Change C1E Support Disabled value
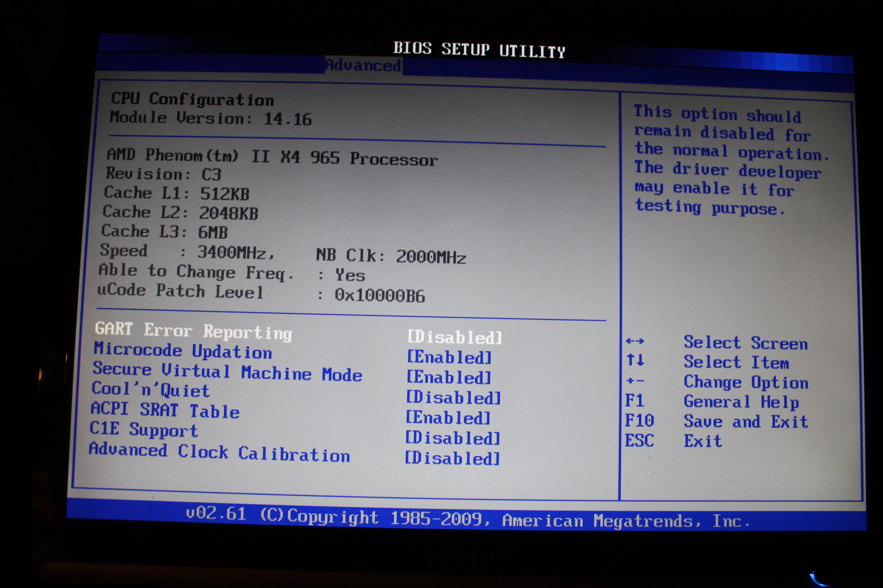883x588 pixels. pyautogui.click(x=453, y=438)
